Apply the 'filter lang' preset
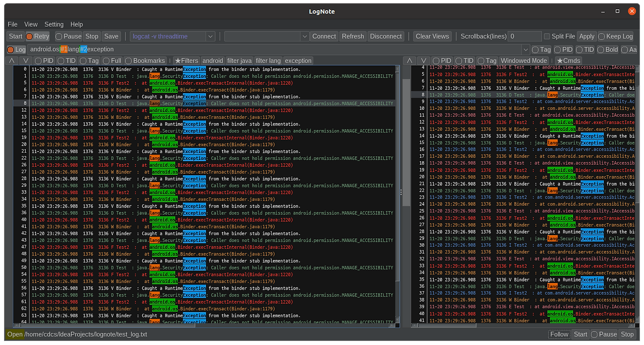The image size is (644, 345). (268, 60)
